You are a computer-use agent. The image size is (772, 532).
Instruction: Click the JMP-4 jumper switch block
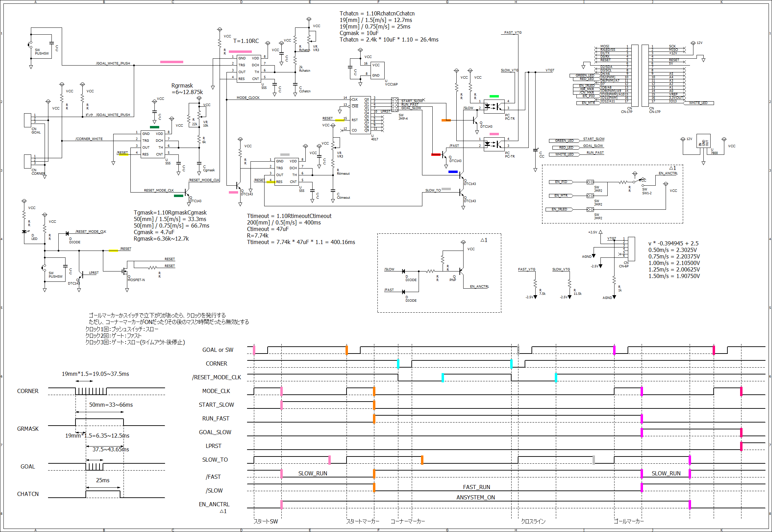pos(395,105)
